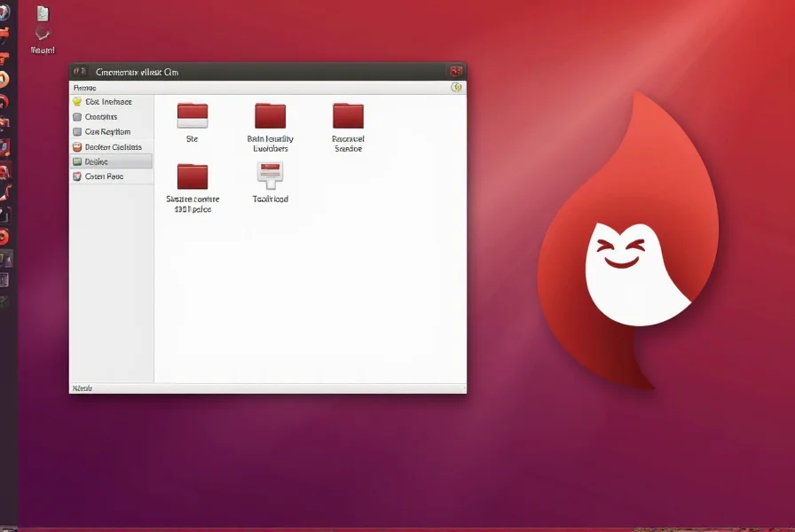Select the "Ciootitirs" sidebar entry

[x=100, y=117]
